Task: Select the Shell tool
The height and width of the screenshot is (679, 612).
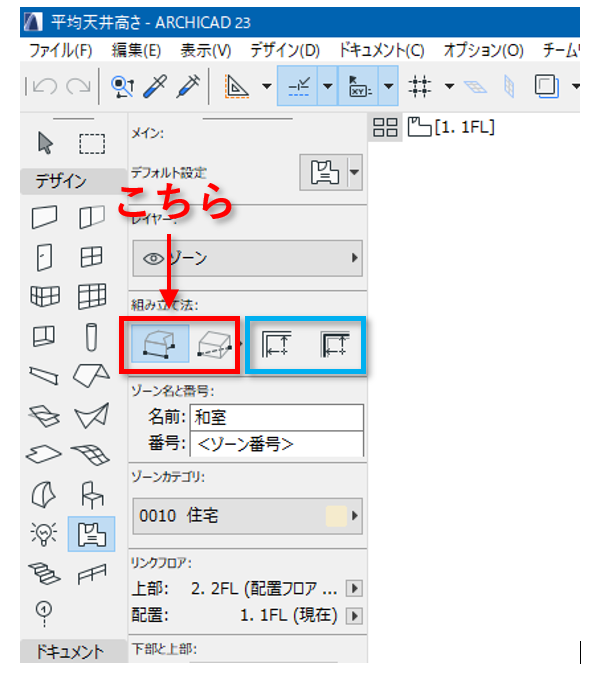Action: tap(91, 415)
